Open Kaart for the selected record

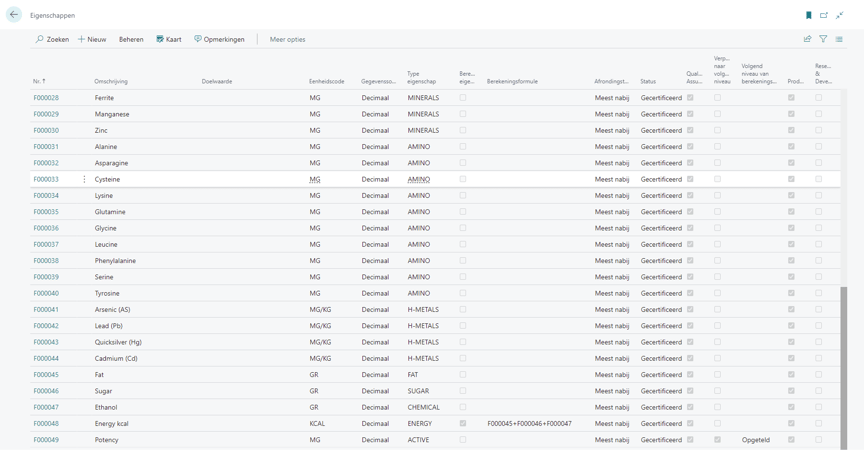[169, 39]
